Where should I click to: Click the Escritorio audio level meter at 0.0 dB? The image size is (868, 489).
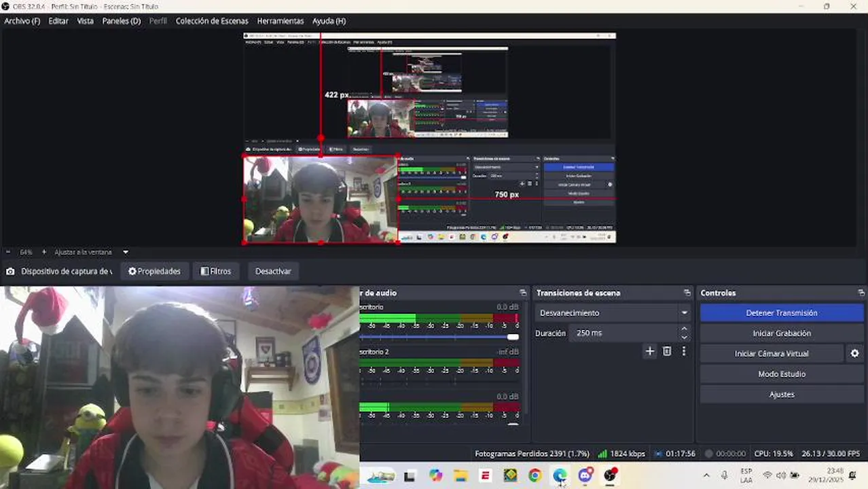pyautogui.click(x=439, y=318)
